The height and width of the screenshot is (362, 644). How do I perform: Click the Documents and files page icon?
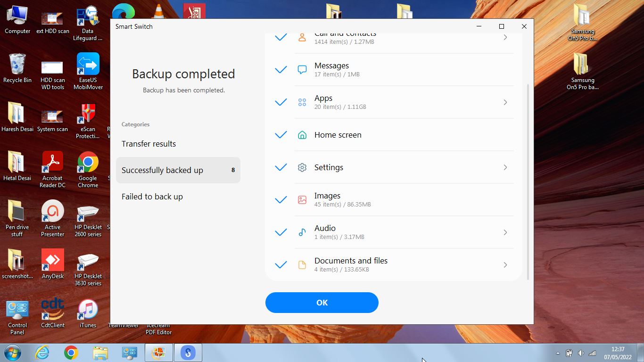tap(302, 265)
